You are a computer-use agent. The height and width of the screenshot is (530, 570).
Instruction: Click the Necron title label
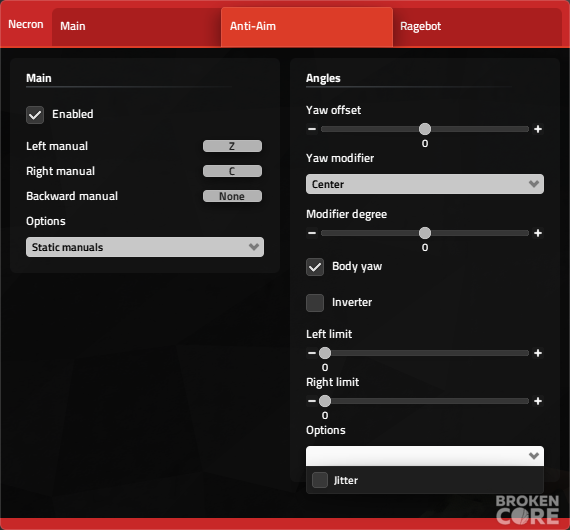[26, 24]
